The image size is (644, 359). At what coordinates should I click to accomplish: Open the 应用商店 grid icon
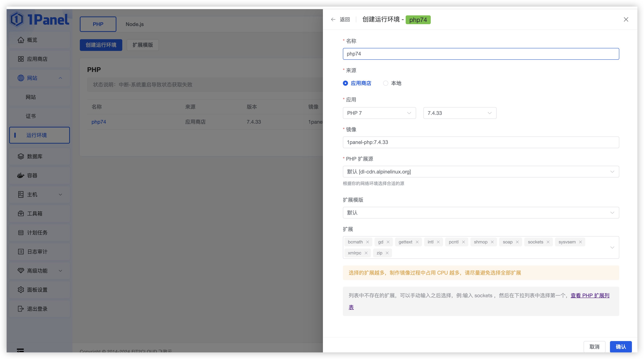coord(21,59)
